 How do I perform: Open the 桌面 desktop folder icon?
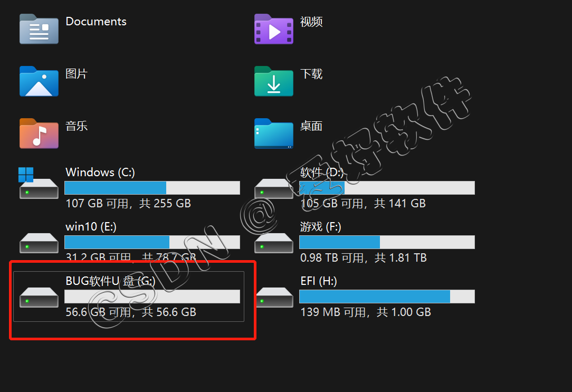pos(273,133)
